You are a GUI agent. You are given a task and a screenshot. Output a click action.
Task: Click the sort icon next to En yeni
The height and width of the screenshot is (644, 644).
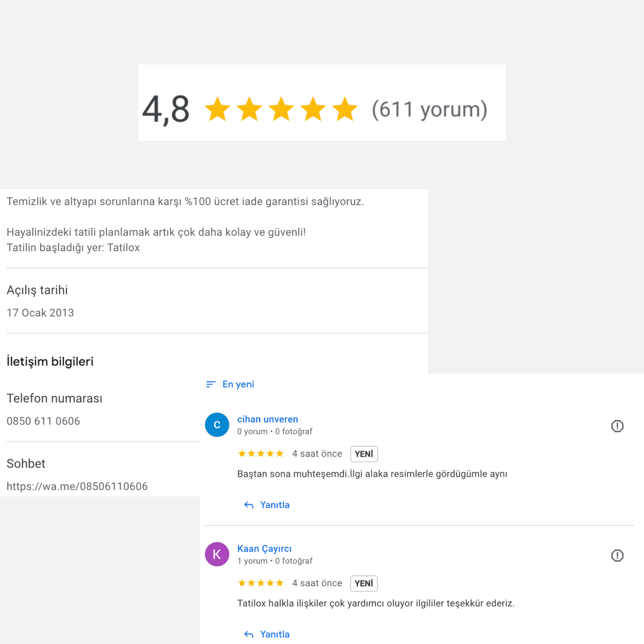click(210, 384)
